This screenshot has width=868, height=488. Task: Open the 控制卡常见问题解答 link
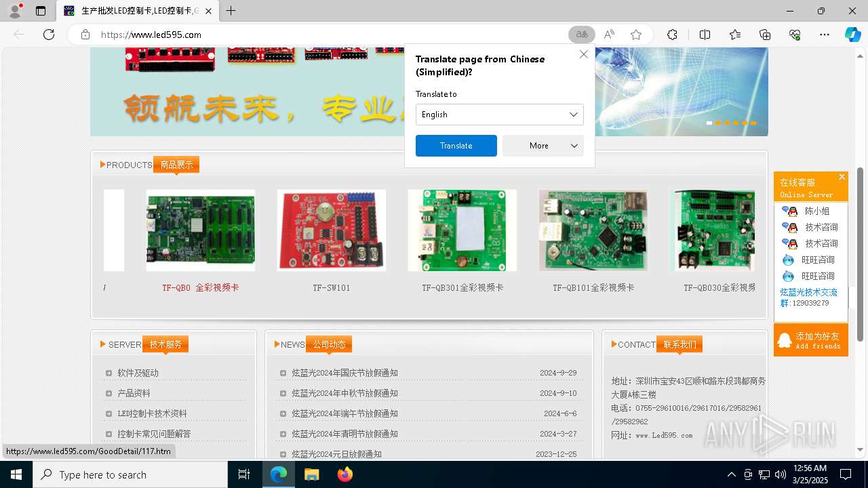[154, 434]
